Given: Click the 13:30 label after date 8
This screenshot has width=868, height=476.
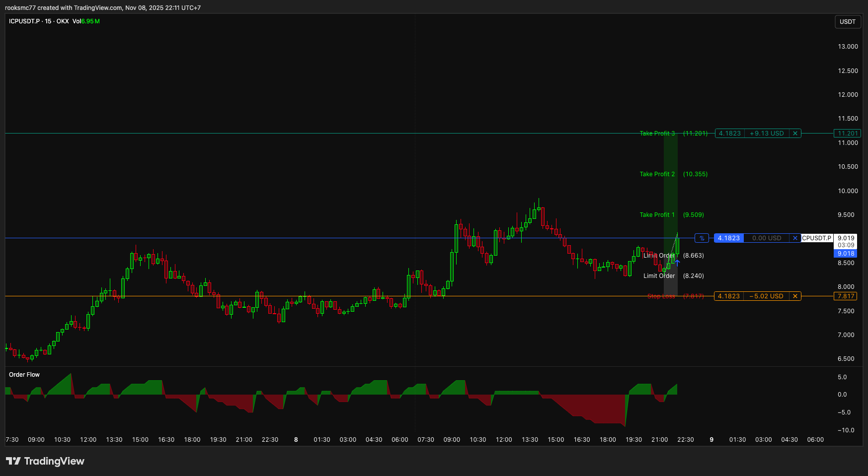Looking at the screenshot, I should point(530,440).
